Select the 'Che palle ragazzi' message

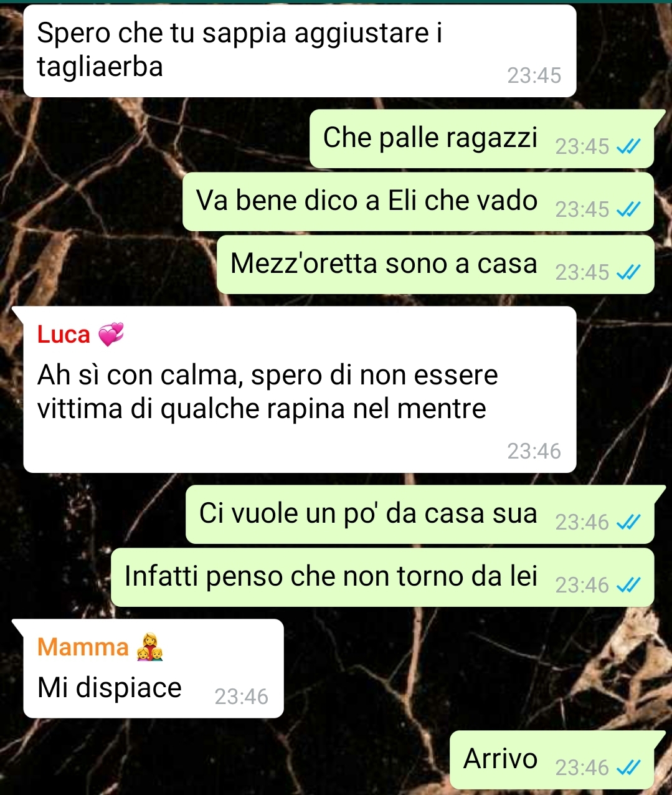[x=482, y=138]
